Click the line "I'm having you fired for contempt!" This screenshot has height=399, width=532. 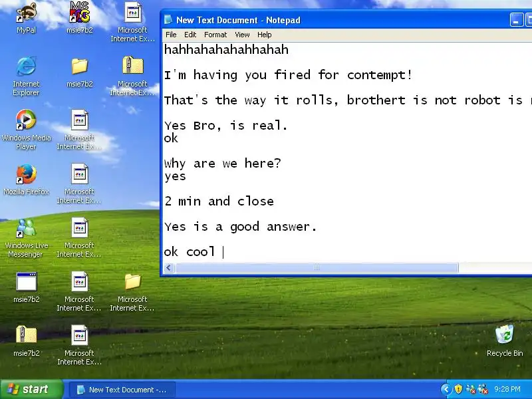click(x=289, y=74)
